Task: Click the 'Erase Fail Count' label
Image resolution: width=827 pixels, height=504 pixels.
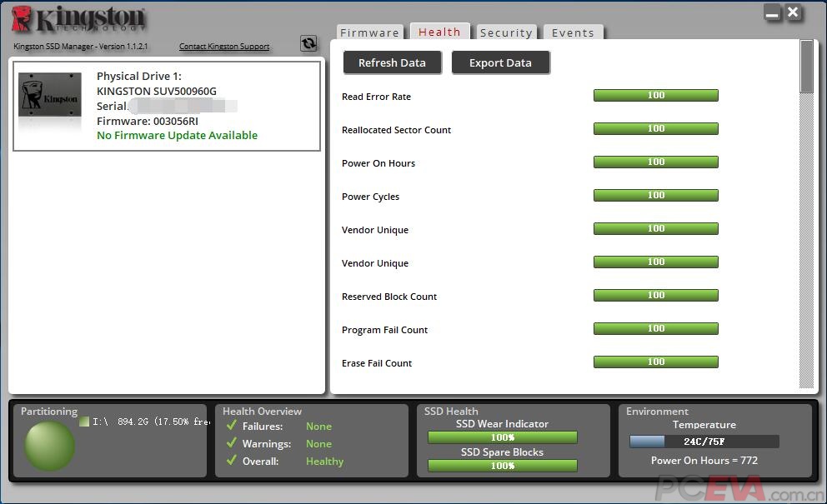Action: 377,363
